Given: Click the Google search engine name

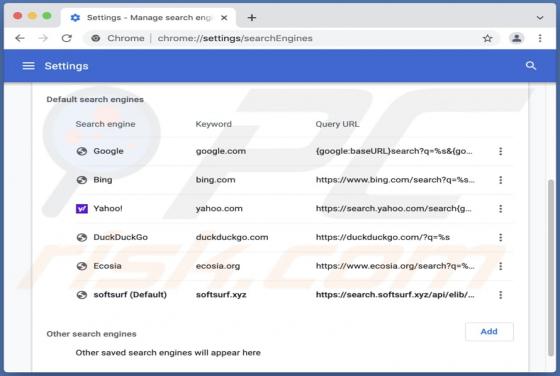Looking at the screenshot, I should pyautogui.click(x=108, y=151).
